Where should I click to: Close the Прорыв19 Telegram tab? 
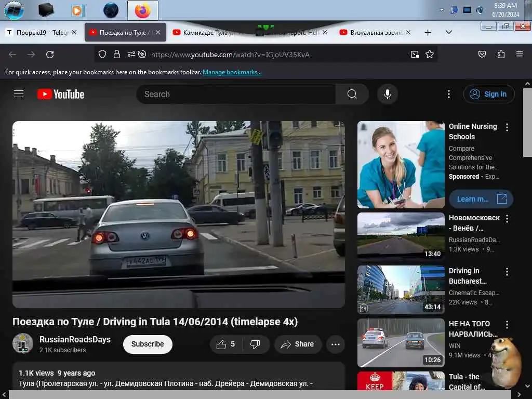pos(74,32)
